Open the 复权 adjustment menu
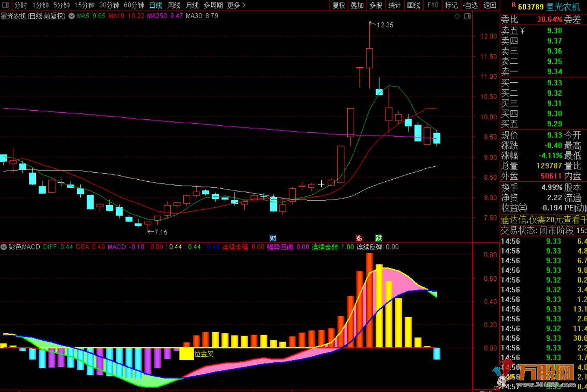 339,5
